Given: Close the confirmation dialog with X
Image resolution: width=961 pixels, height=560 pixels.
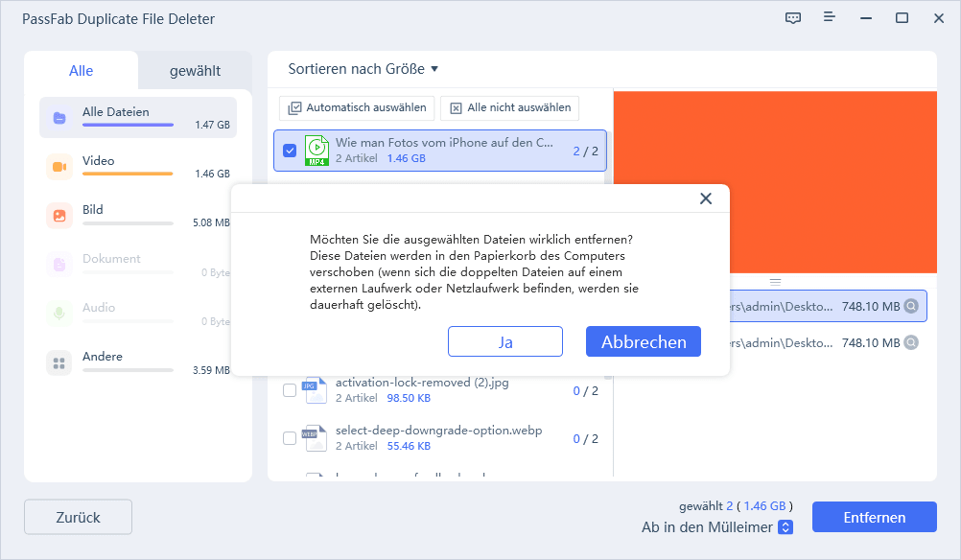Looking at the screenshot, I should click(x=706, y=198).
